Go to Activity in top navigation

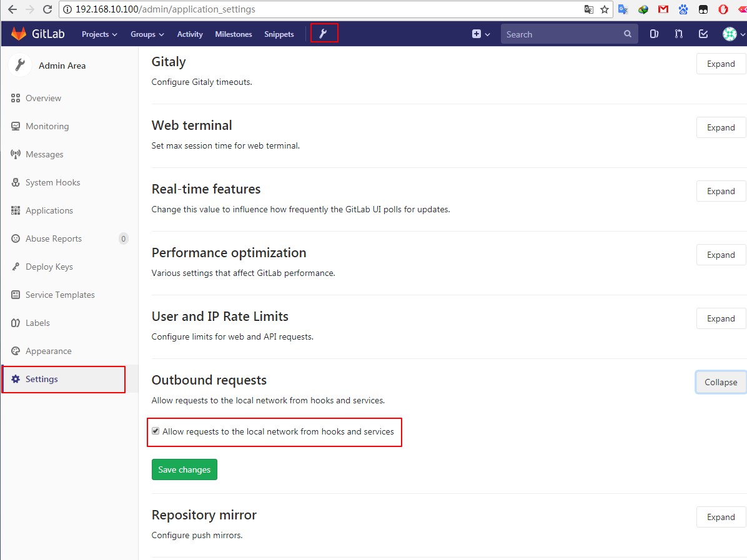pos(189,34)
